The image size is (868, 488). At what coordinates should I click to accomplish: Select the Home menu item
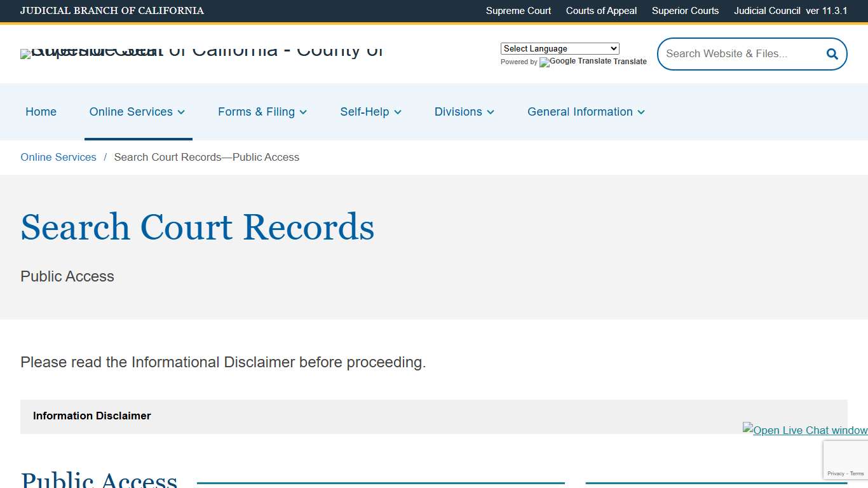[41, 112]
